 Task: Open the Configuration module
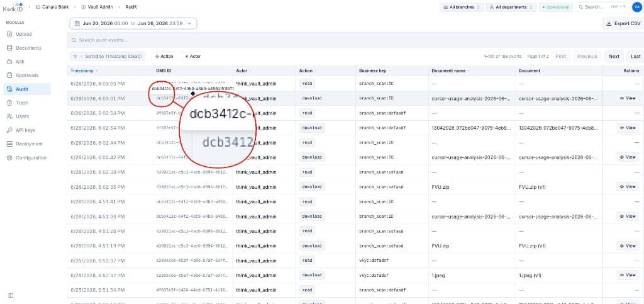(x=31, y=158)
